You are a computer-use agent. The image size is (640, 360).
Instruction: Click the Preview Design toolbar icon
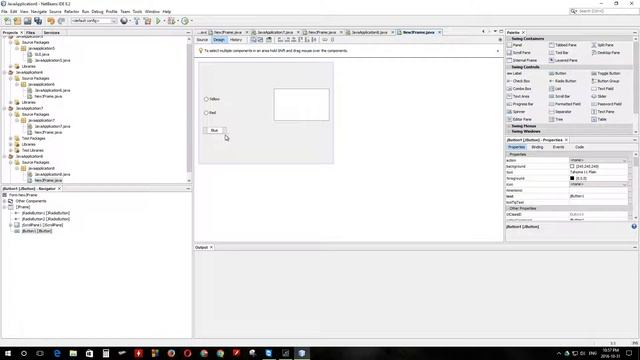(269, 40)
